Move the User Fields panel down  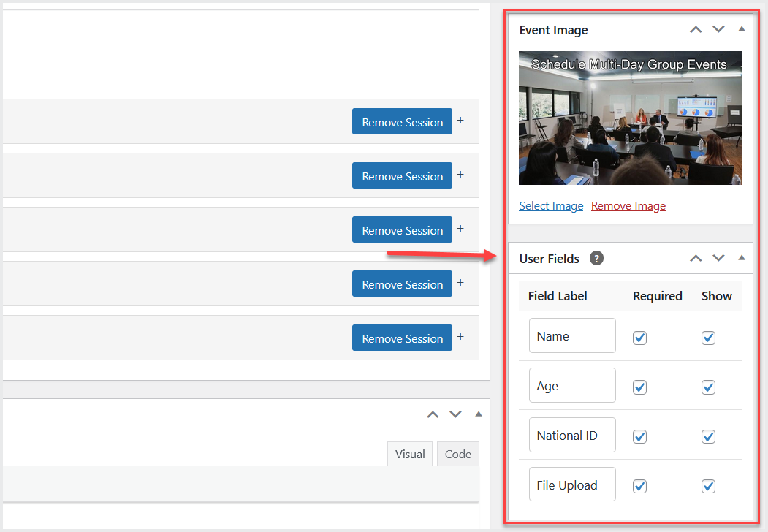click(718, 258)
